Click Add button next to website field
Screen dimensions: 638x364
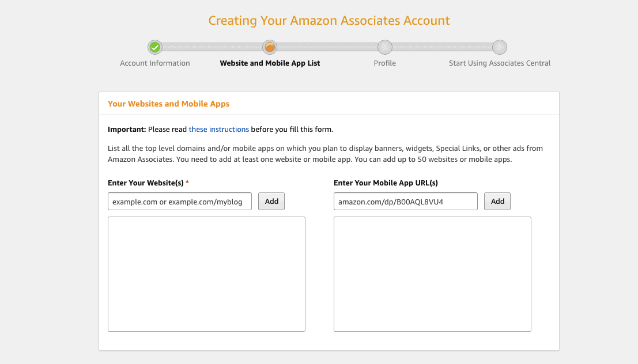click(x=271, y=202)
